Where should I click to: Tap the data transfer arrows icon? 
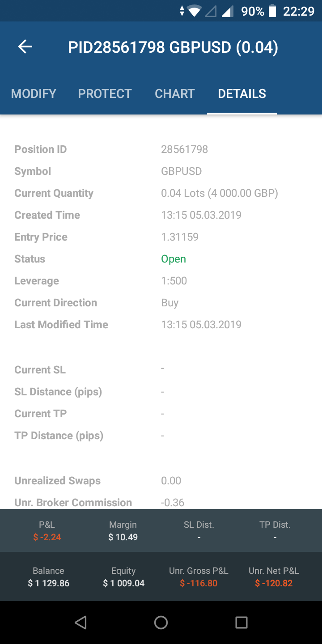[182, 11]
